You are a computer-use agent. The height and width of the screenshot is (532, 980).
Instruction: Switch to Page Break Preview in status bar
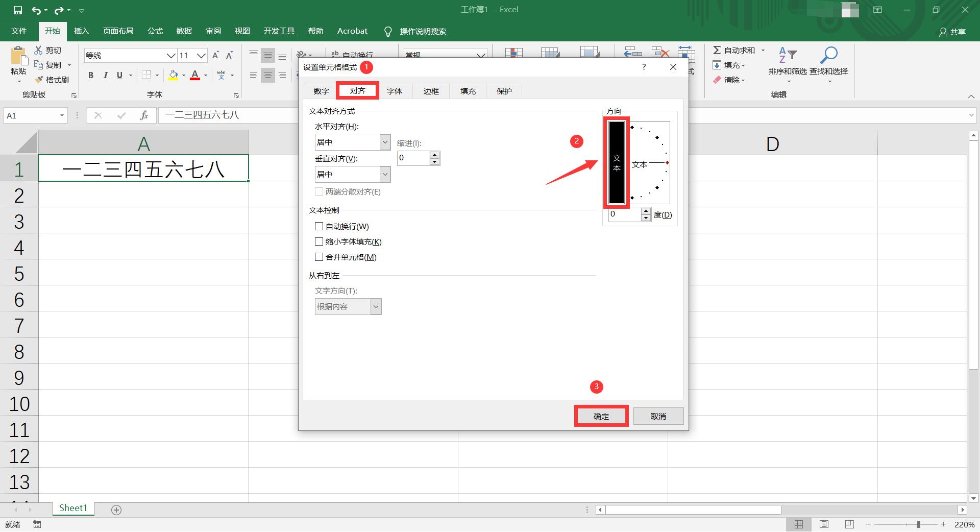849,524
